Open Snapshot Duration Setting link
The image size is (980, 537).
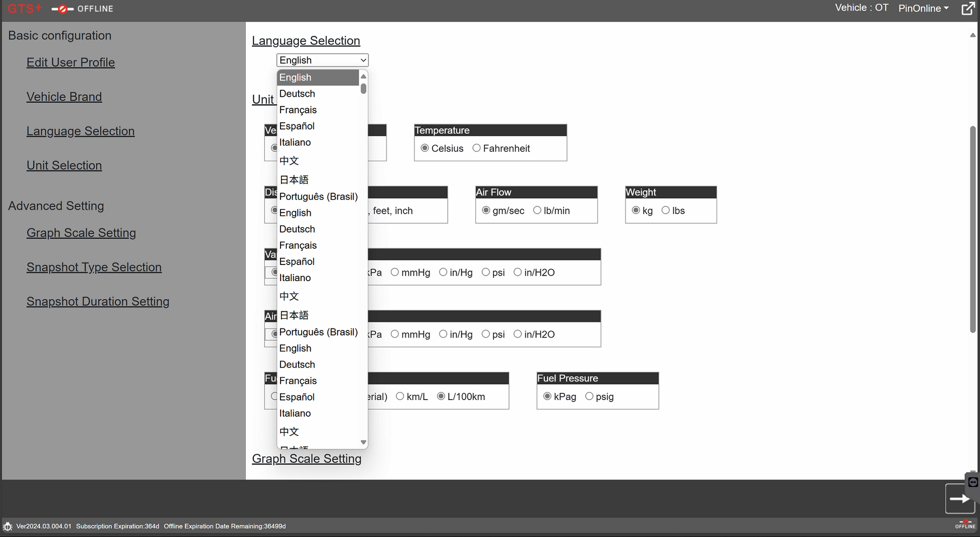point(98,301)
